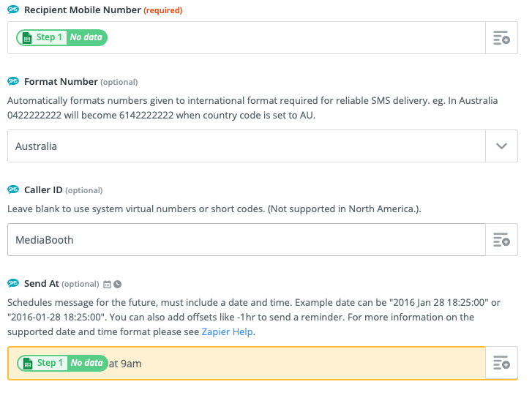Screen dimensions: 532x398
Task: Expand the Format Number chevron arrow
Action: (x=501, y=146)
